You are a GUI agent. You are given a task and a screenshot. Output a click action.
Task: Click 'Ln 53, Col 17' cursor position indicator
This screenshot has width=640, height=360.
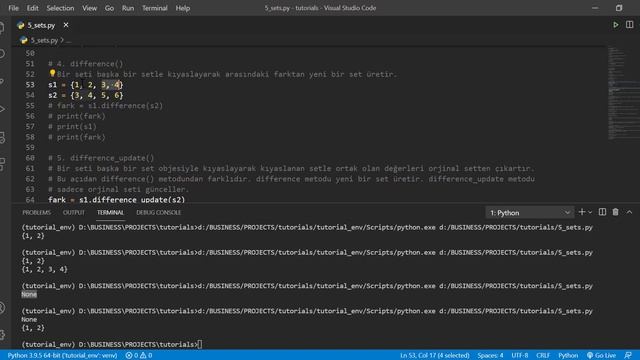[x=434, y=356]
